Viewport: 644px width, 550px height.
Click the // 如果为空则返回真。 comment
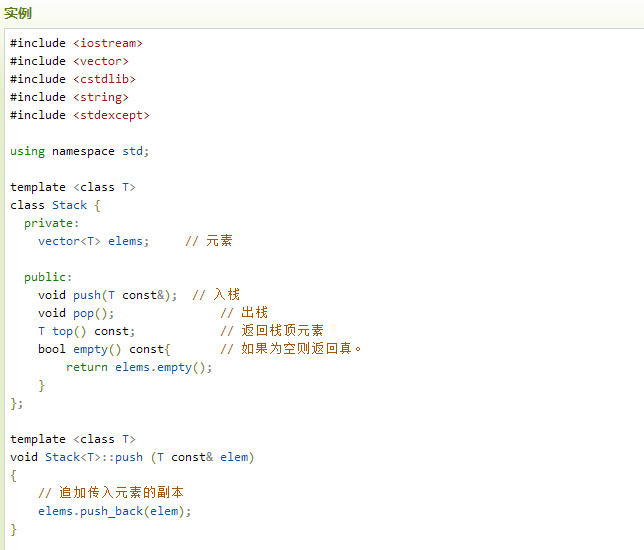[x=291, y=349]
